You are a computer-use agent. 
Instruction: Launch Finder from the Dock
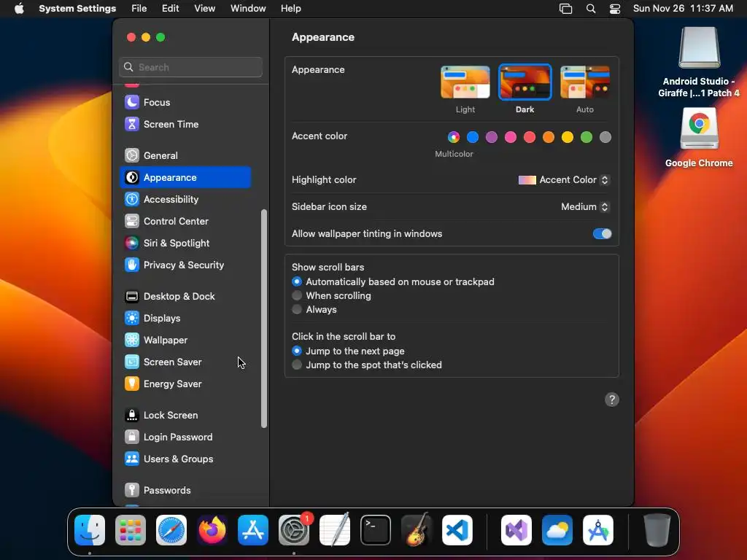click(90, 530)
